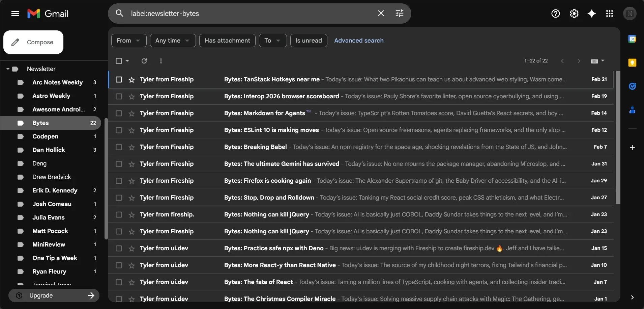Get add-ons with the plus icon
The image size is (644, 309).
(x=632, y=147)
